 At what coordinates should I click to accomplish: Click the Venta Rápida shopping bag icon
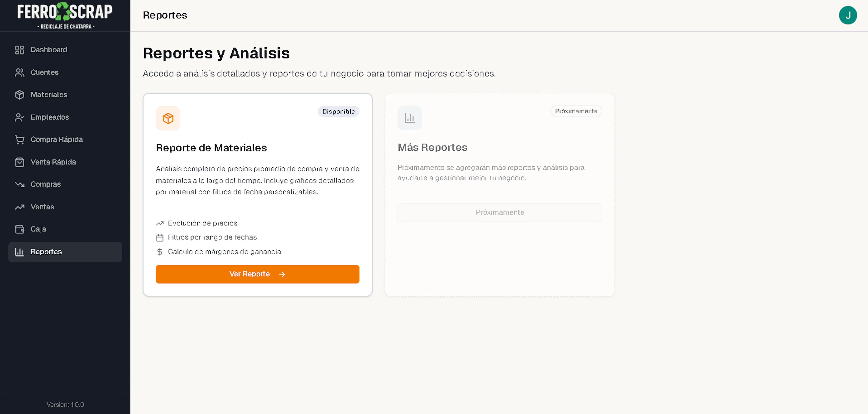tap(19, 162)
